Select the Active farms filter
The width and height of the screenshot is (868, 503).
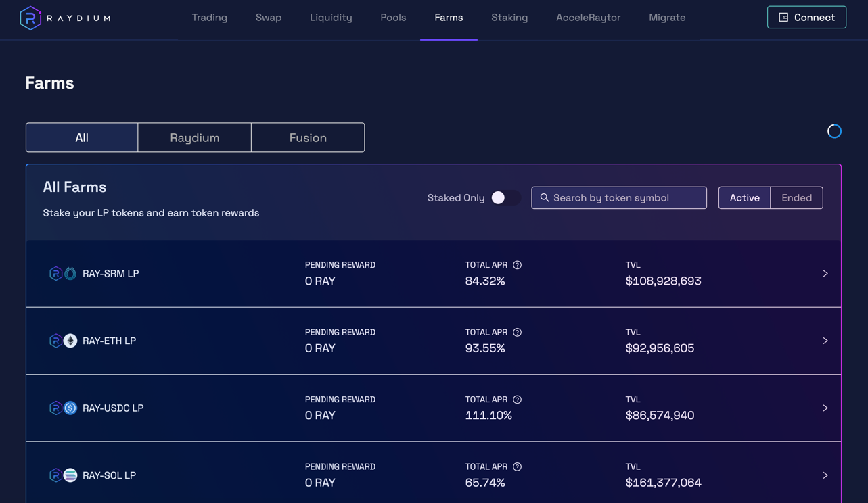[744, 197]
